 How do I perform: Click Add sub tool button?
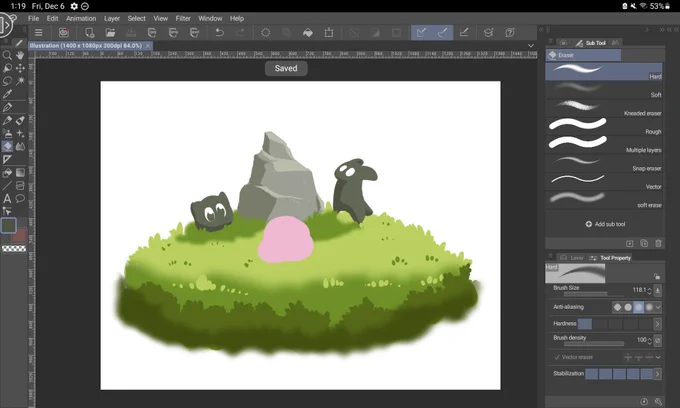(605, 224)
